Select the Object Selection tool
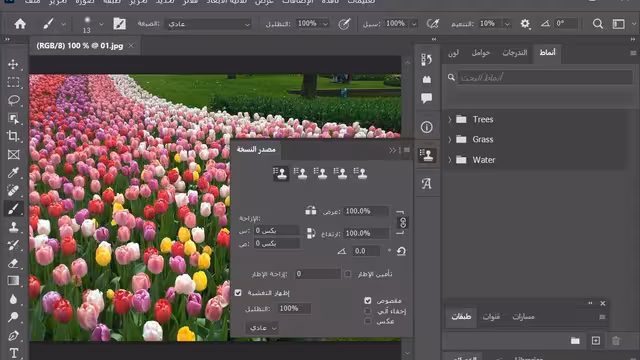 pos(13,118)
